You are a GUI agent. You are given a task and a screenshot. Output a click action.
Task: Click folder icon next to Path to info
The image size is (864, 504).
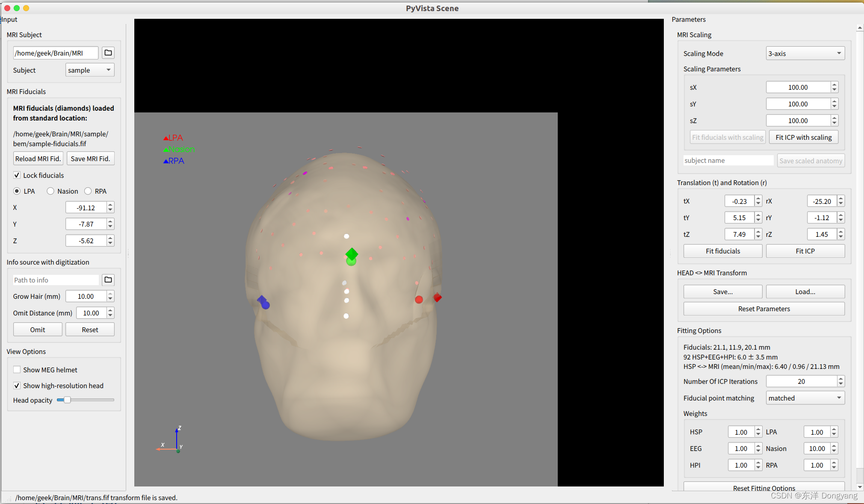(108, 280)
